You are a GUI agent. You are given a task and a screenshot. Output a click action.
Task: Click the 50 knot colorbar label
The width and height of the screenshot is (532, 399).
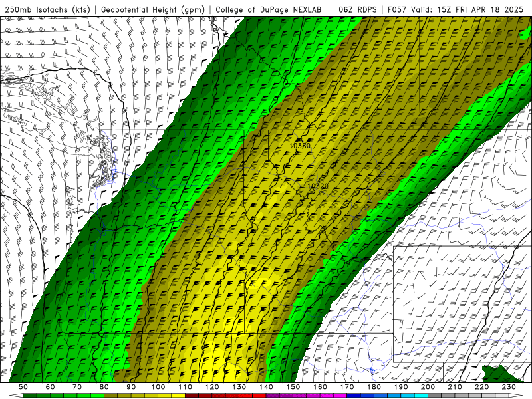click(x=23, y=387)
